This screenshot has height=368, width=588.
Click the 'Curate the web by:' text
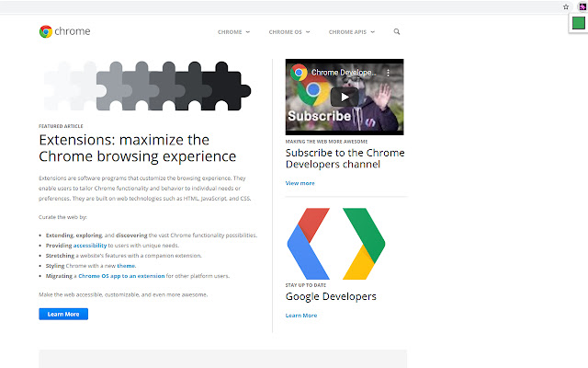tap(62, 217)
